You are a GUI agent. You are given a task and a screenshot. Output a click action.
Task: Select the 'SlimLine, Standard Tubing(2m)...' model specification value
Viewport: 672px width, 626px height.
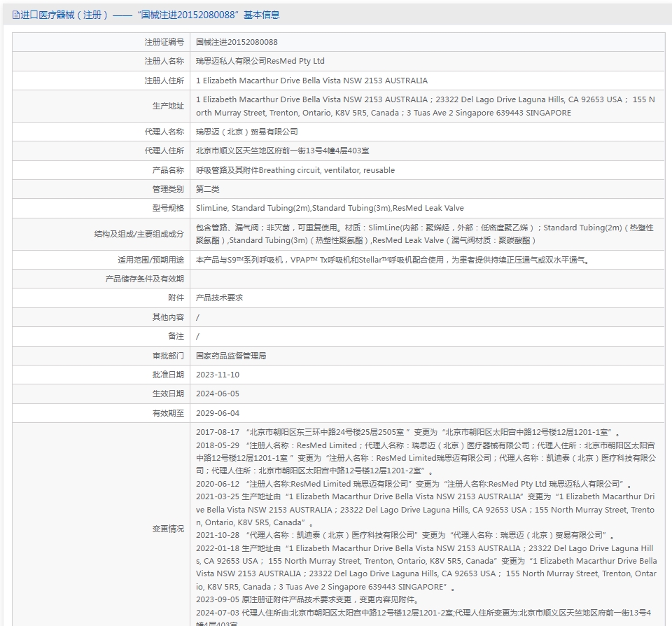330,208
